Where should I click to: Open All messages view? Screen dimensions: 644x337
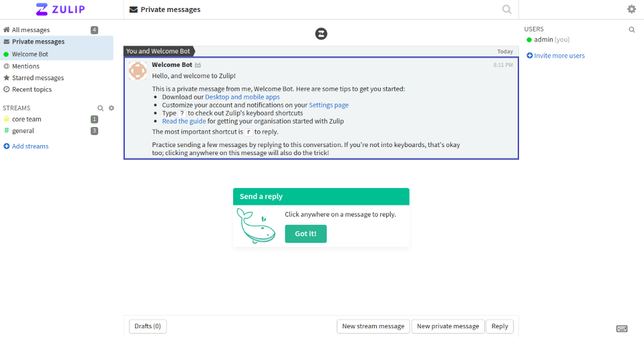click(x=31, y=30)
